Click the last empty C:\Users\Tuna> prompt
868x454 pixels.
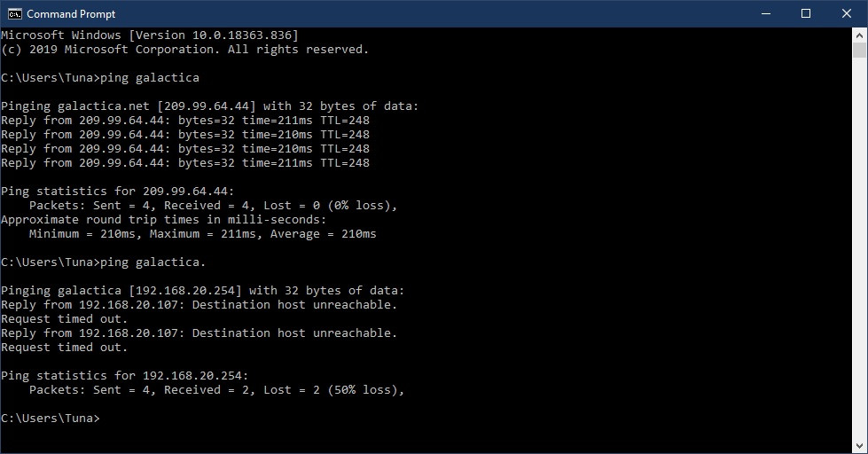51,418
